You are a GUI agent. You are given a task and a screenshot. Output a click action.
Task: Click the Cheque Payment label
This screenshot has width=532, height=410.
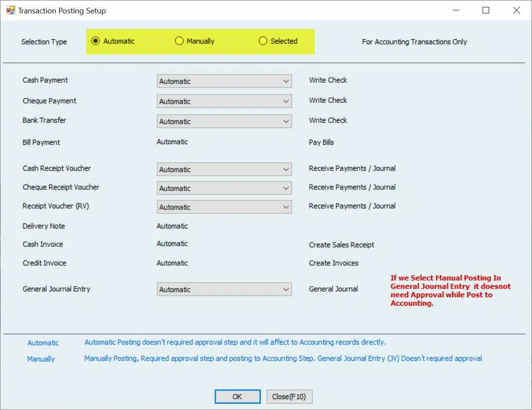pos(49,101)
